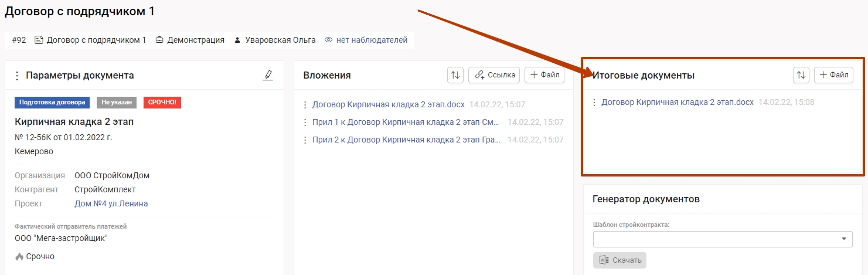This screenshot has width=868, height=275.
Task: Click sort arrows icon in Вложения panel
Action: pos(455,75)
